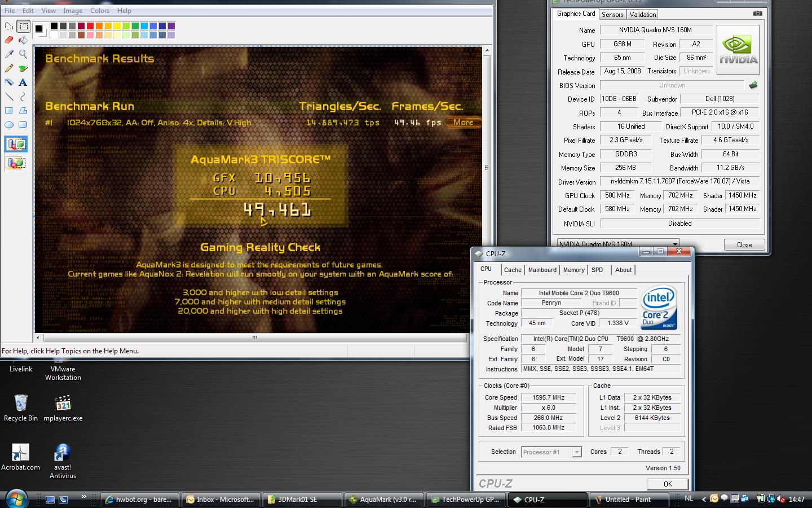This screenshot has width=812, height=508.
Task: Click the NL language indicator in taskbar
Action: [689, 498]
